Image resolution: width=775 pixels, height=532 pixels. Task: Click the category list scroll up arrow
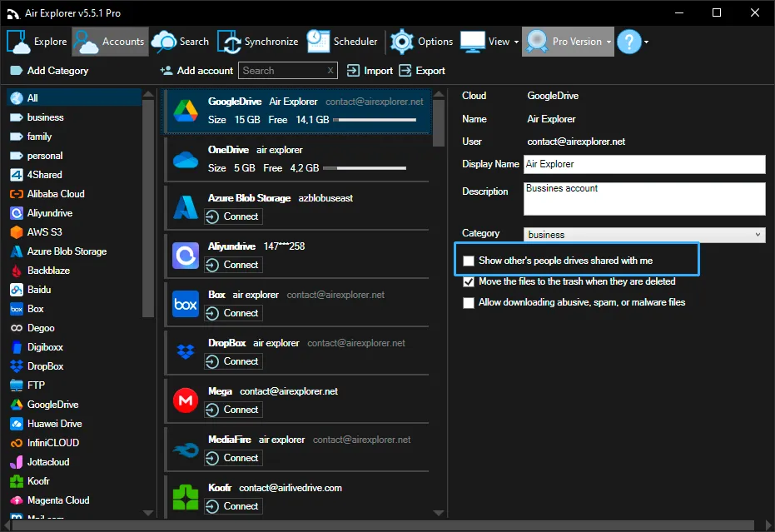point(148,93)
